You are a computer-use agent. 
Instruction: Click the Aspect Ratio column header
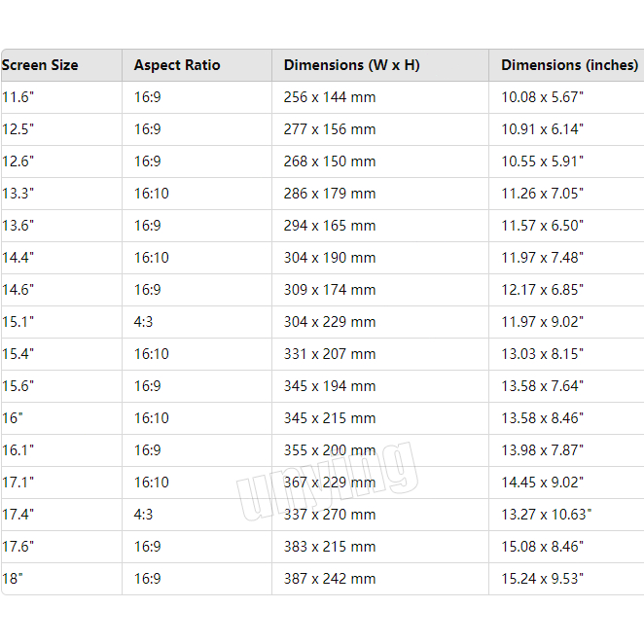coord(177,65)
